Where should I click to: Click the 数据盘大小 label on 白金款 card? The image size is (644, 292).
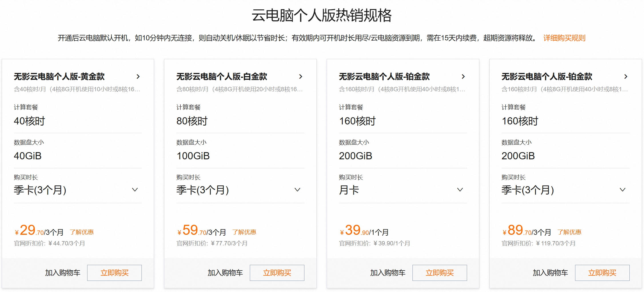pyautogui.click(x=192, y=142)
